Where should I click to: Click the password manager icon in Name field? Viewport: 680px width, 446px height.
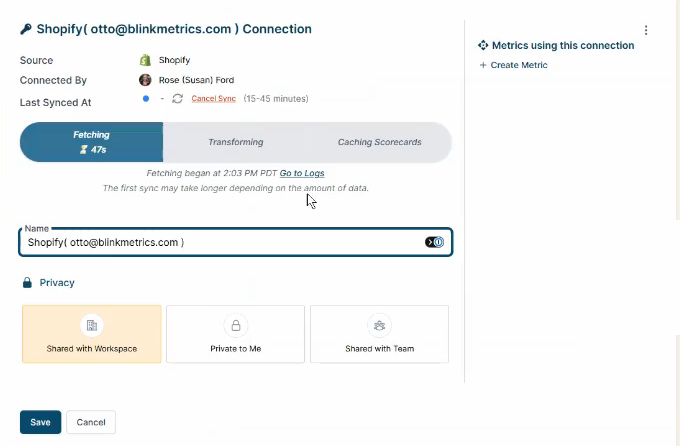434,242
